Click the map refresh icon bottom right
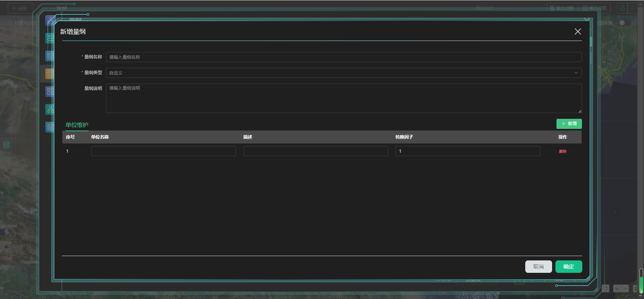Image resolution: width=644 pixels, height=299 pixels. coord(605,289)
